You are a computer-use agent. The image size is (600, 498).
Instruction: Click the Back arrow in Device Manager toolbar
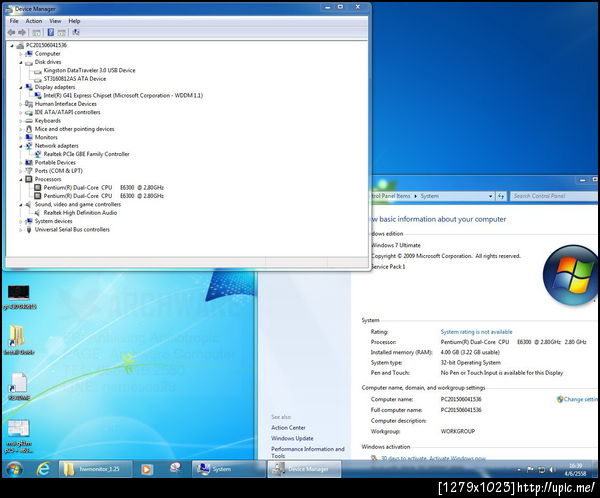[x=11, y=33]
